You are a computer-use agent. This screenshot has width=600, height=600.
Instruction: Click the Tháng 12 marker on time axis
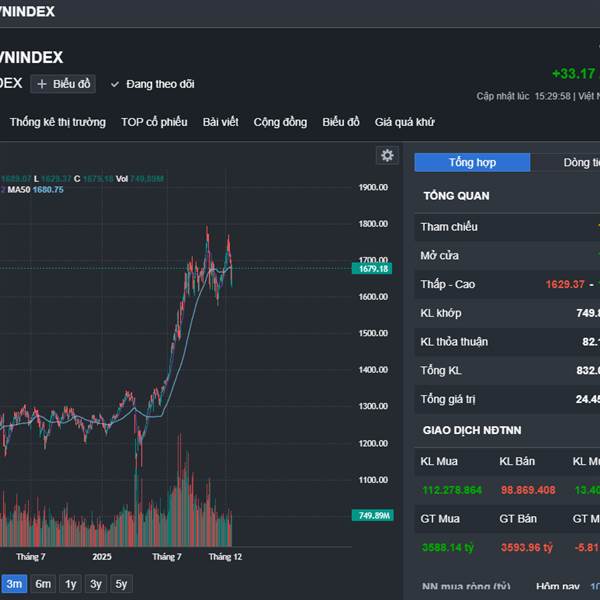(224, 556)
